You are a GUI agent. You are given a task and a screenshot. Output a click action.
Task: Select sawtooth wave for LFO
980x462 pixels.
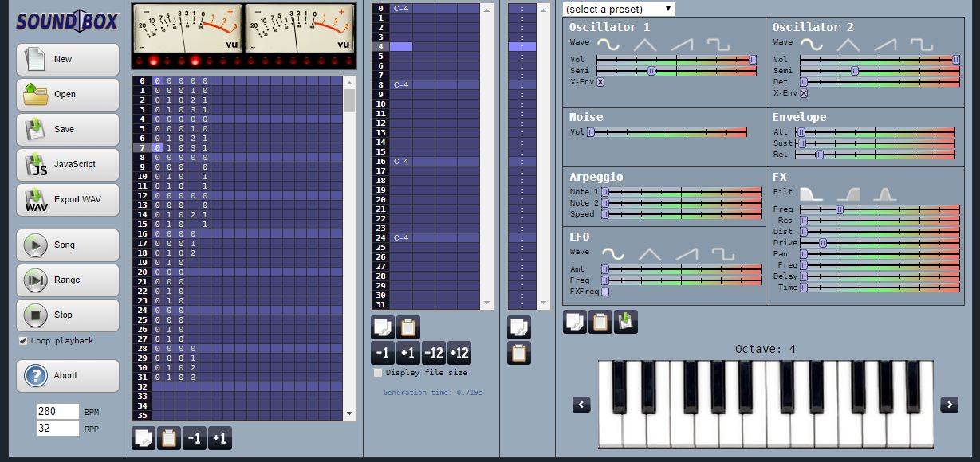click(686, 254)
